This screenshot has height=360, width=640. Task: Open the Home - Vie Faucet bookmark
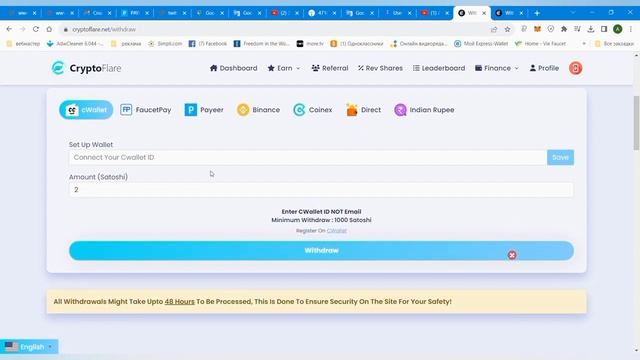click(540, 44)
